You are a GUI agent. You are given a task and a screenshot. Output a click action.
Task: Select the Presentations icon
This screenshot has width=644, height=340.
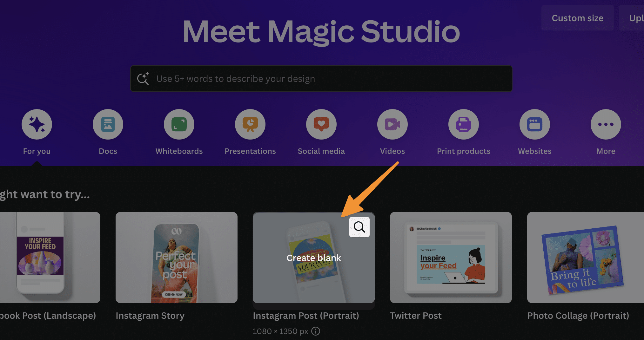250,124
